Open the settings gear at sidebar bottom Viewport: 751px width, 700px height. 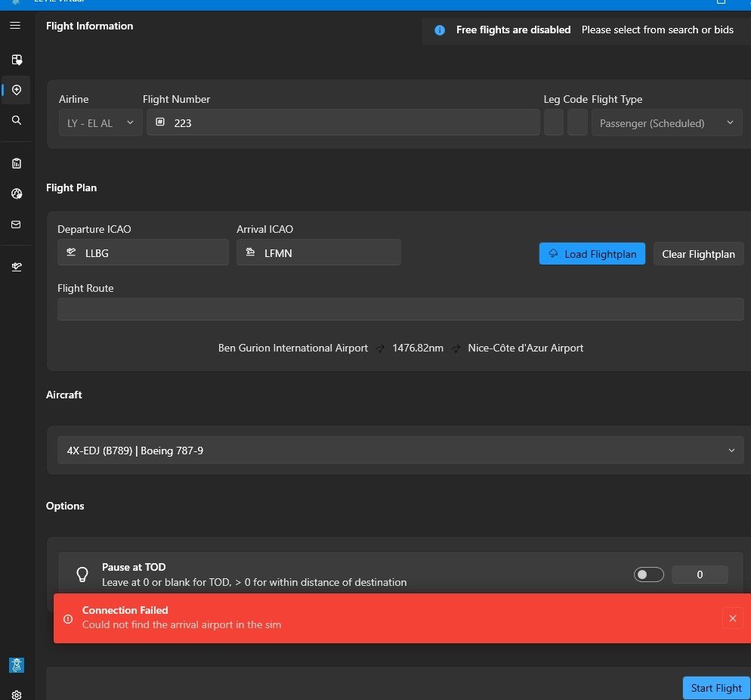coord(16,694)
